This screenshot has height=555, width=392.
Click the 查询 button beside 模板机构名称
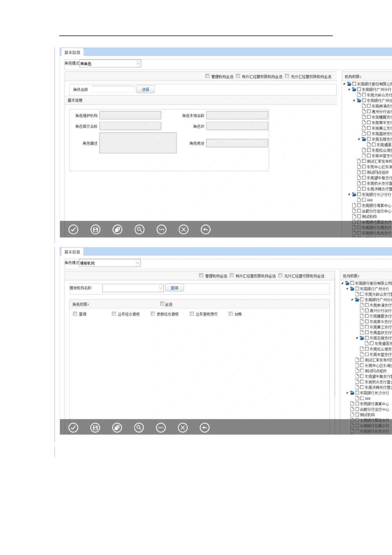(x=174, y=288)
